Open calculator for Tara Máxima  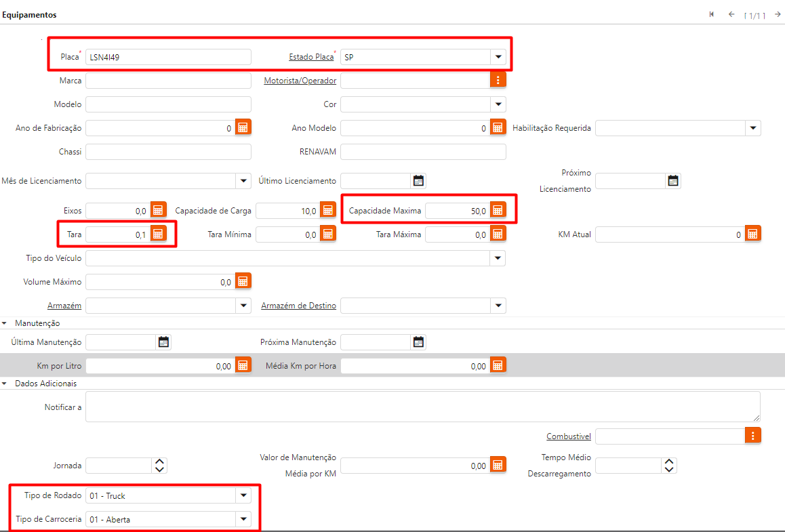pos(498,234)
